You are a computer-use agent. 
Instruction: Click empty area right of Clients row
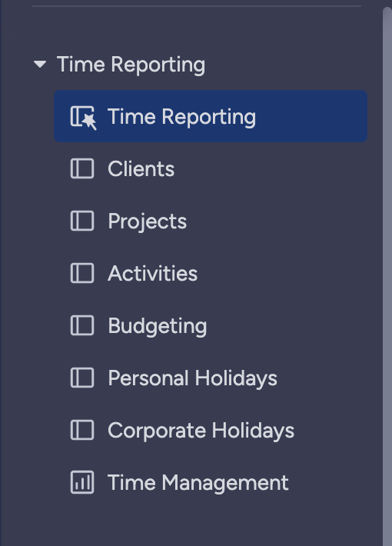click(x=271, y=169)
